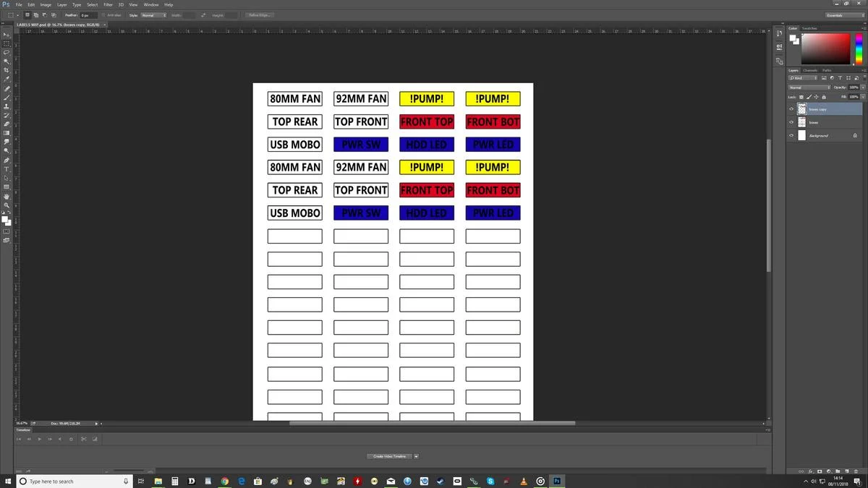Screen dimensions: 868x488
Task: Click the Windows Start button
Action: coord(7,481)
